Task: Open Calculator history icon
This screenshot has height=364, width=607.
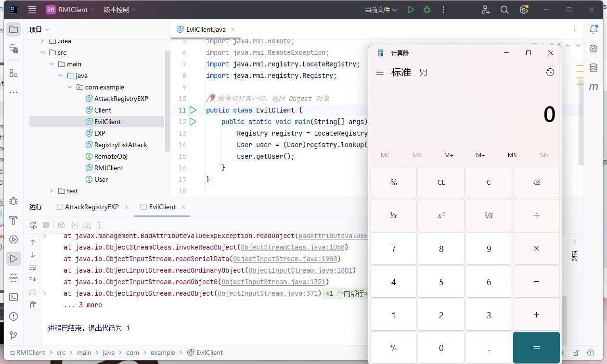Action: [550, 72]
